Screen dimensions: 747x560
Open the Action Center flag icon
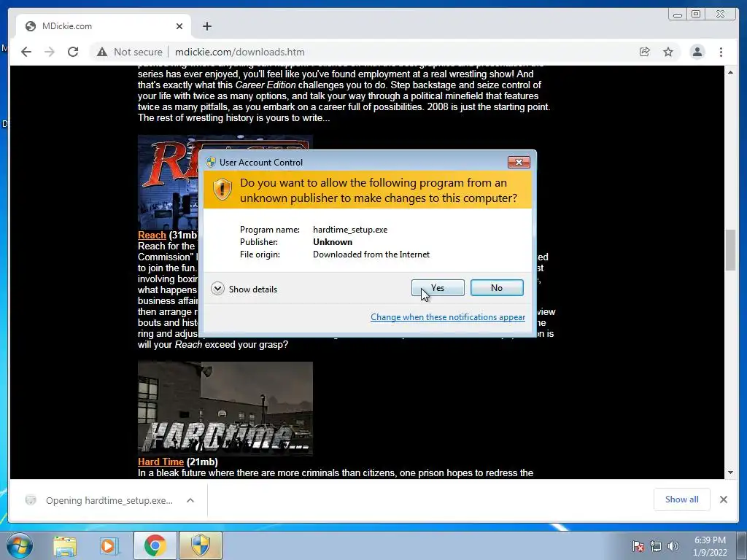(638, 546)
